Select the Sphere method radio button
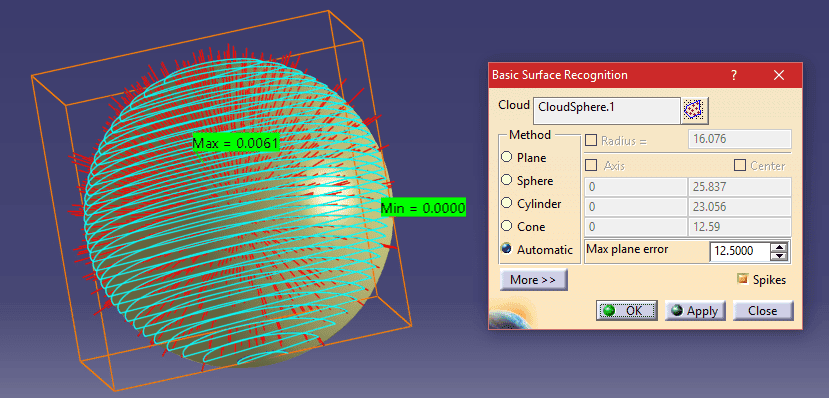The width and height of the screenshot is (829, 398). (506, 180)
